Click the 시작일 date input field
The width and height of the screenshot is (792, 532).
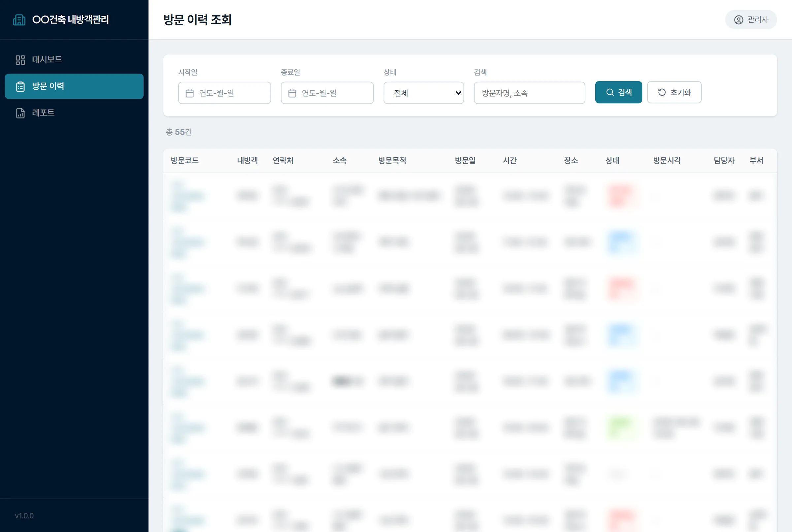tap(224, 93)
